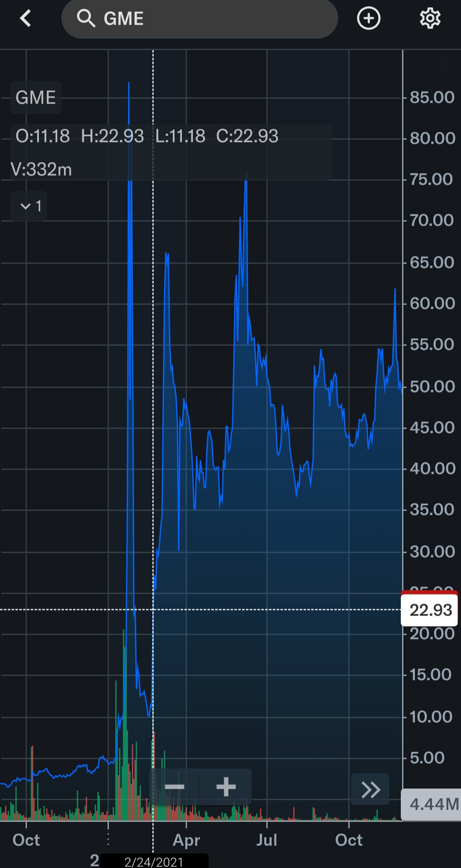Click the H:22.93 high value
The width and height of the screenshot is (461, 868).
[x=112, y=136]
